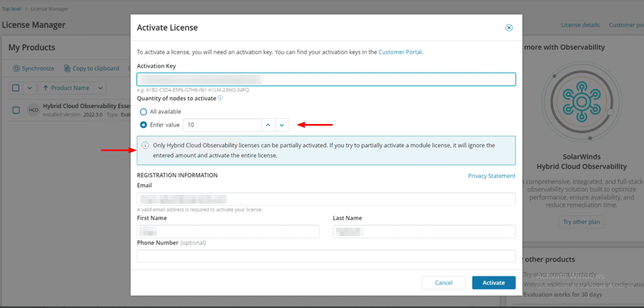Screen dimensions: 644x308
Task: Click the ascending sort arrow beside Product Name
Action: point(46,88)
